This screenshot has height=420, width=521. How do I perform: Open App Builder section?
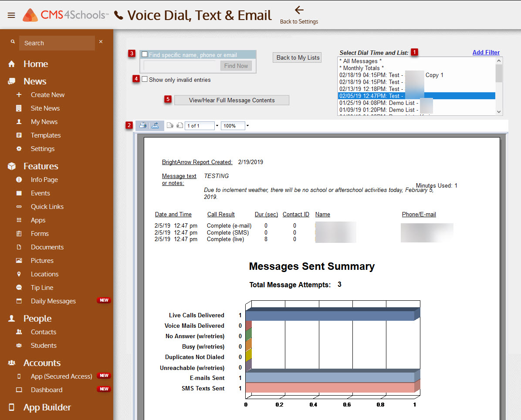click(47, 407)
